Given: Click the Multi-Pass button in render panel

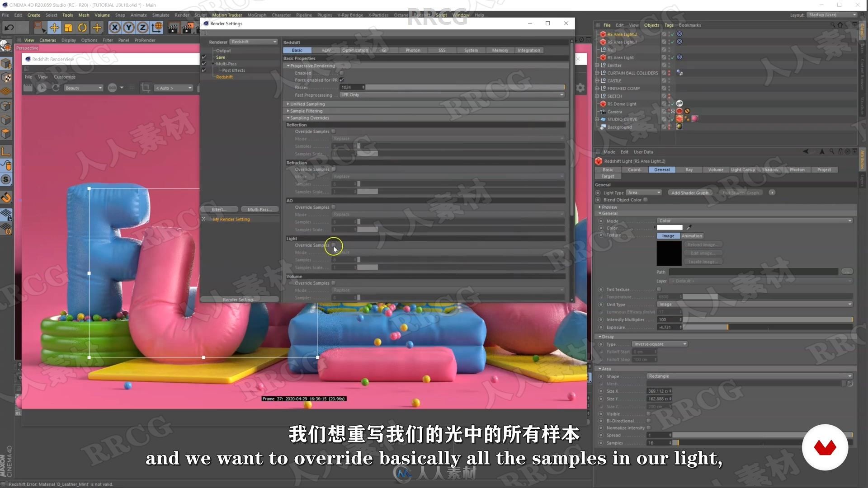Looking at the screenshot, I should pyautogui.click(x=258, y=209).
